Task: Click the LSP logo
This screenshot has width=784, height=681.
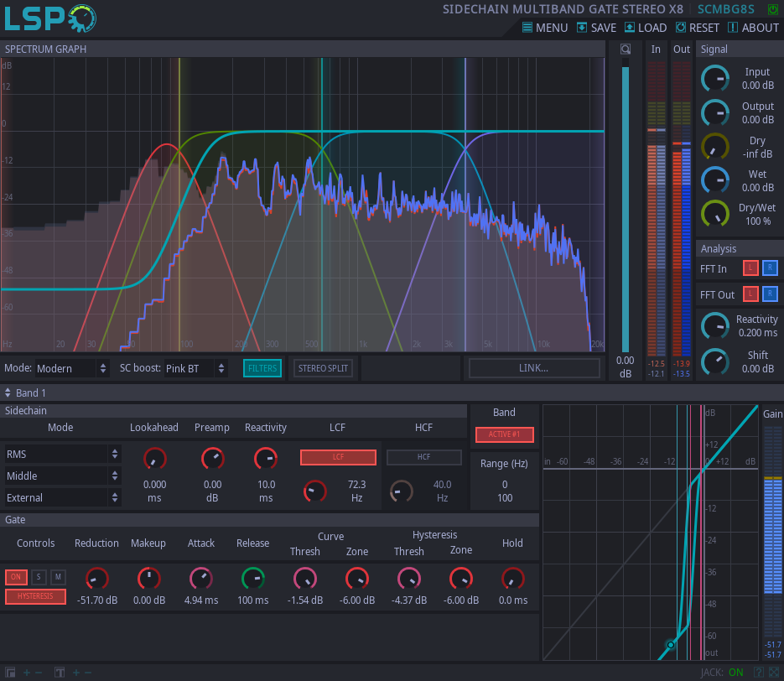Action: [x=50, y=18]
